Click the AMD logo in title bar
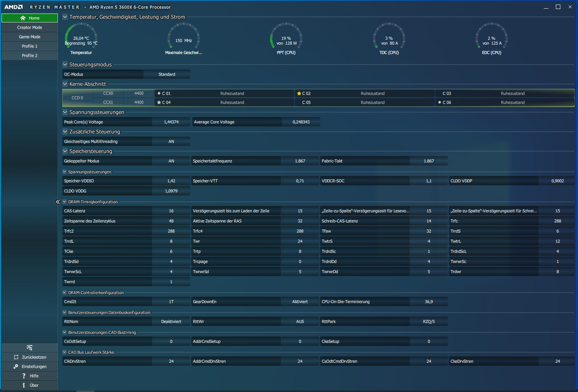578x392 pixels. point(14,7)
